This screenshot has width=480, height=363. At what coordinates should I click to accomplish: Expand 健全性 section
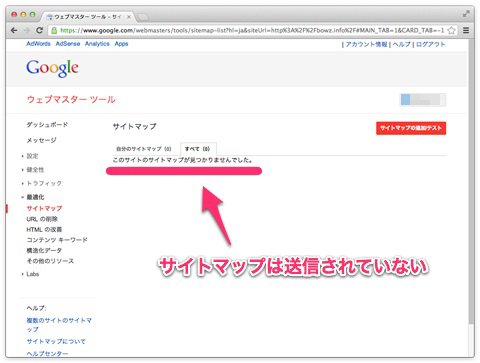click(x=35, y=170)
